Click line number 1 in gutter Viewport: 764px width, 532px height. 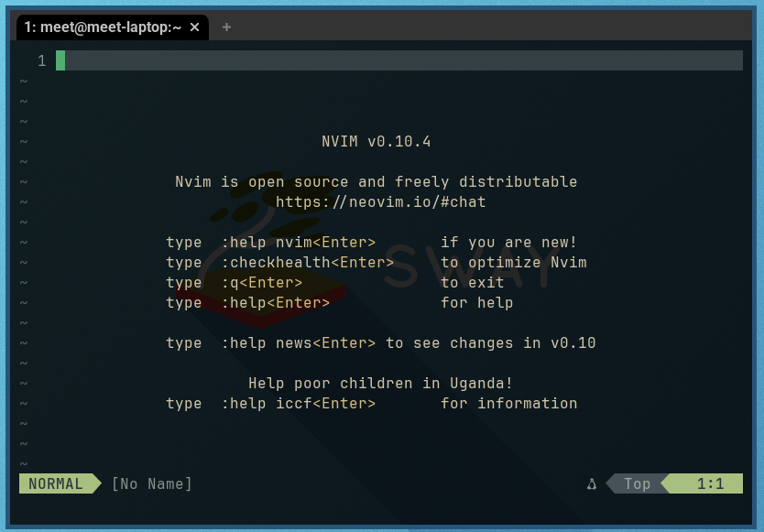[x=42, y=61]
